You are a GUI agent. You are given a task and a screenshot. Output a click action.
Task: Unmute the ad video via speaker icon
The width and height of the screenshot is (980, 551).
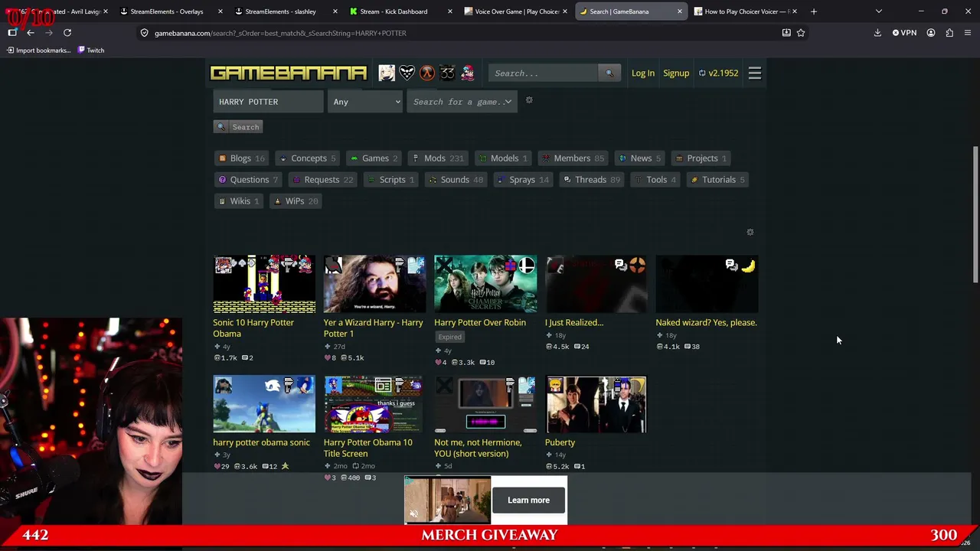point(414,514)
